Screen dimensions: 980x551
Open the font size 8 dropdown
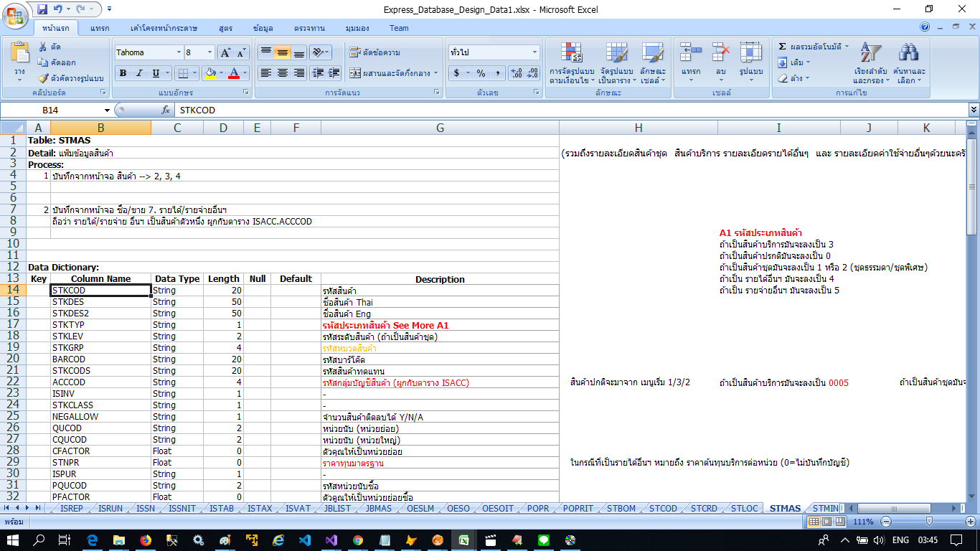[209, 52]
